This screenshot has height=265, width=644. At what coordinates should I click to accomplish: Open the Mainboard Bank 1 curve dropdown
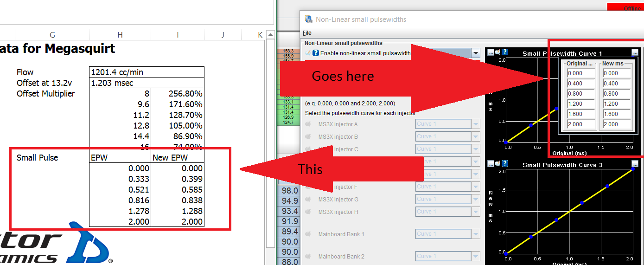tap(475, 234)
